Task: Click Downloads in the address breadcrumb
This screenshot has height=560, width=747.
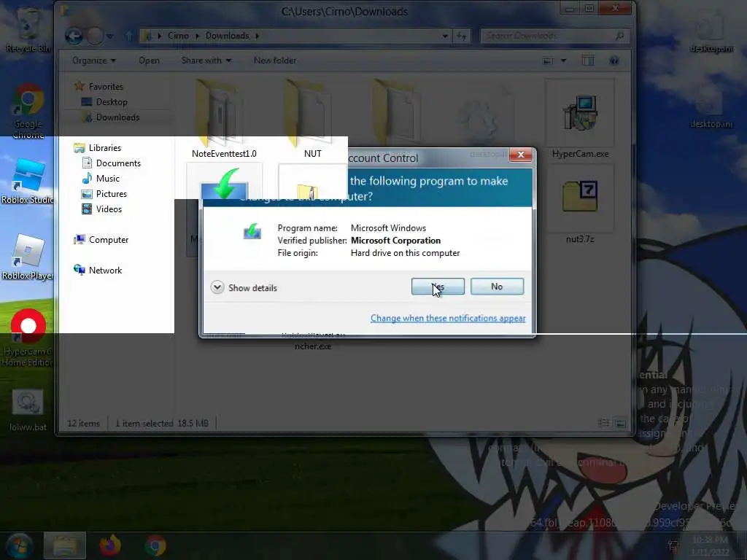Action: [x=228, y=36]
